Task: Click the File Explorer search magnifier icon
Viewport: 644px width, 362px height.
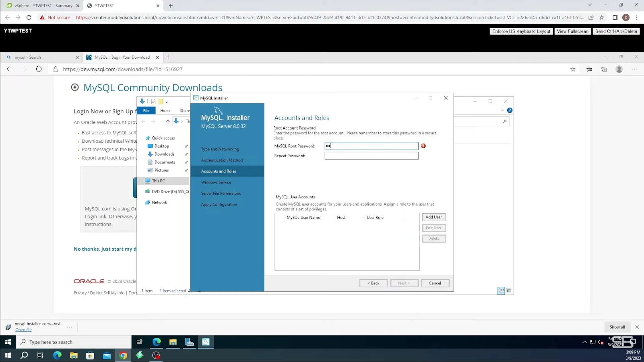Action: [x=504, y=121]
